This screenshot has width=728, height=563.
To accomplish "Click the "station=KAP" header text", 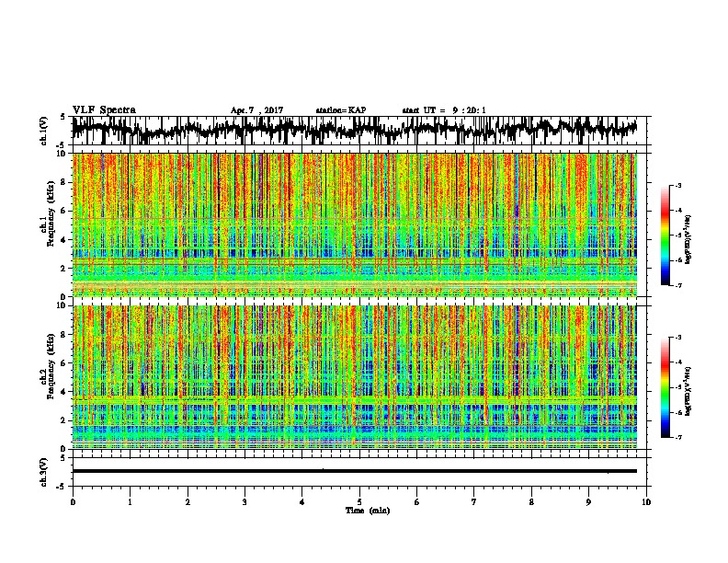I will coord(341,110).
